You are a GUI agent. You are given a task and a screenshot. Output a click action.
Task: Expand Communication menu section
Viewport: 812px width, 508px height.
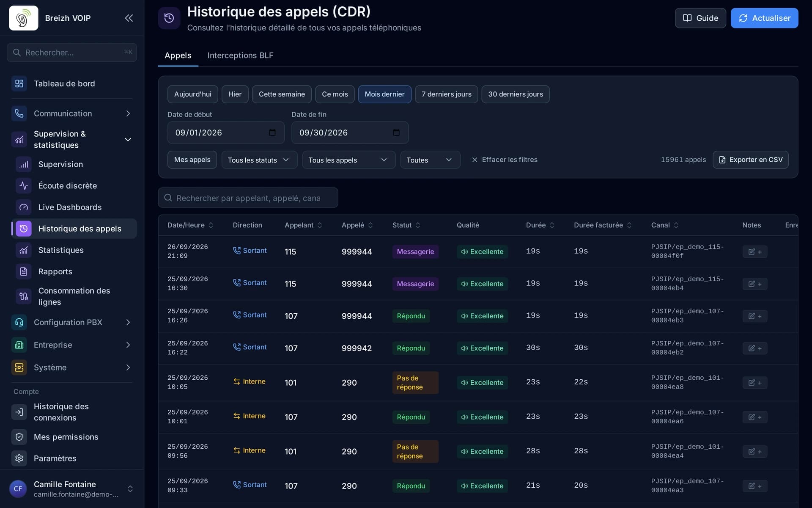tap(72, 113)
